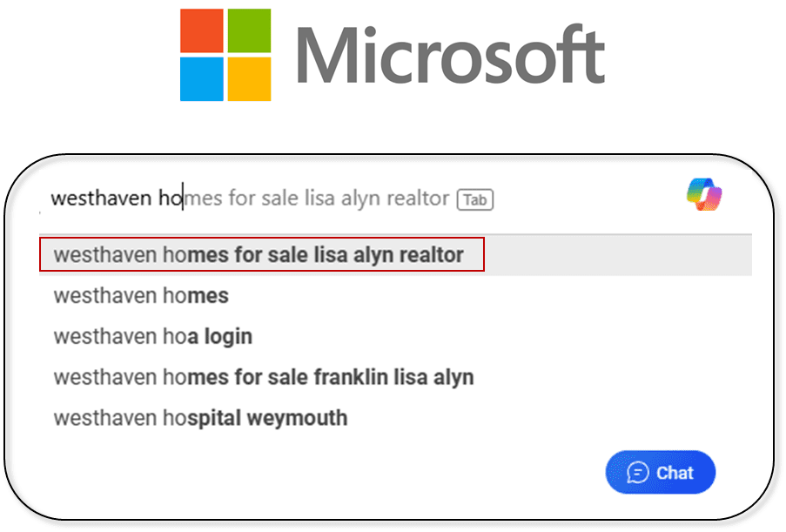
Task: Click the chat bubble icon inside Chat button
Action: [638, 472]
